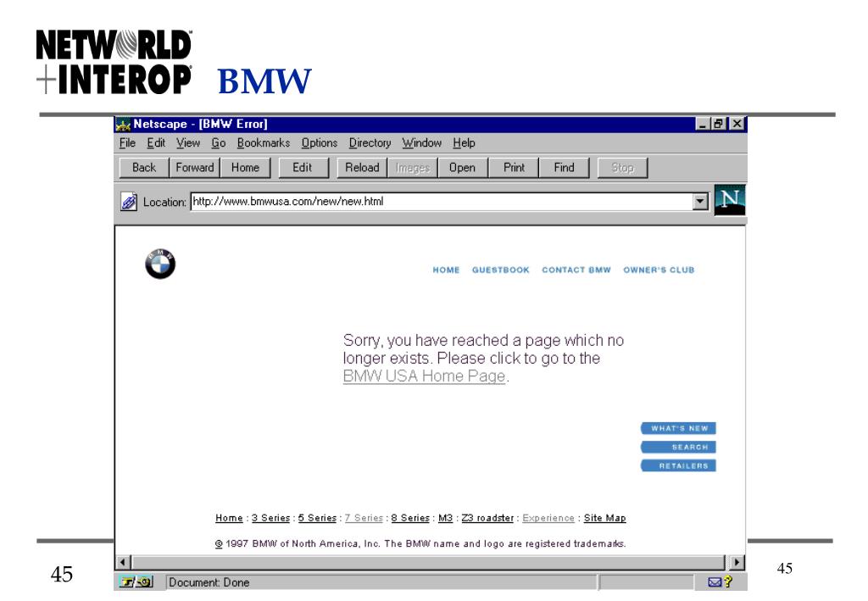Click the Back toolbar button
Screen dimensions: 868x601
coord(144,168)
